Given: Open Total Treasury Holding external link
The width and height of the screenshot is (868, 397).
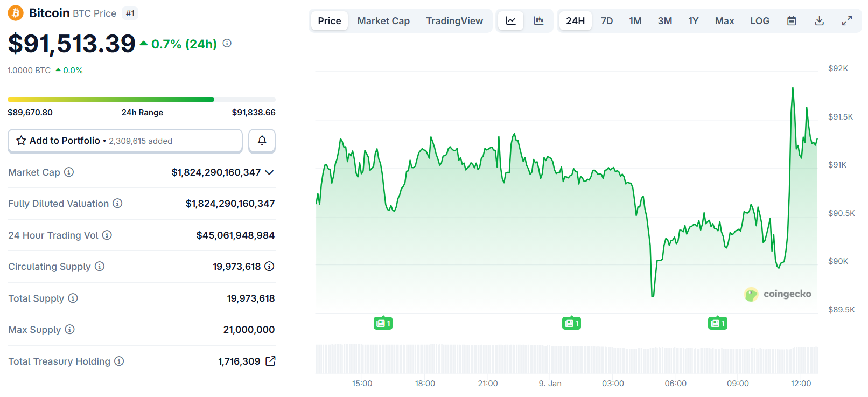Looking at the screenshot, I should coord(270,361).
